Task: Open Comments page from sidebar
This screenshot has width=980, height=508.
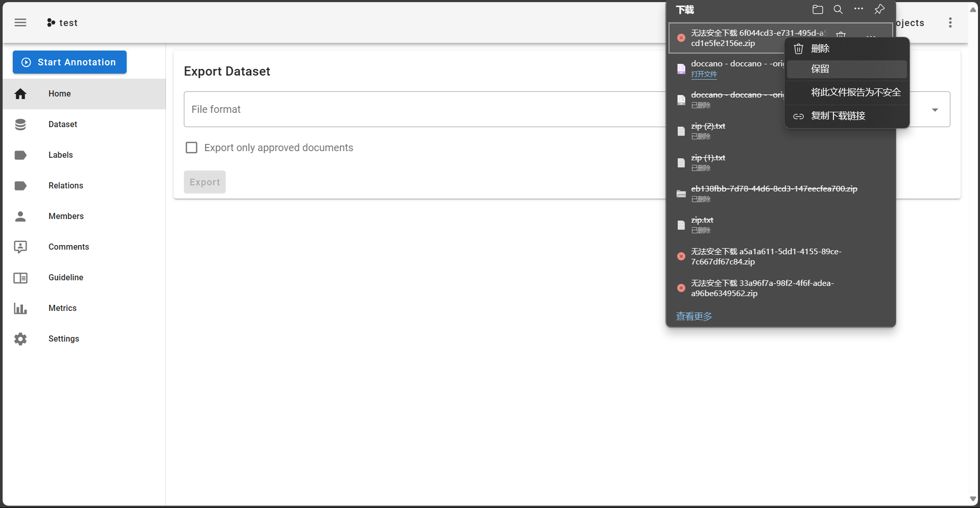Action: [x=84, y=247]
